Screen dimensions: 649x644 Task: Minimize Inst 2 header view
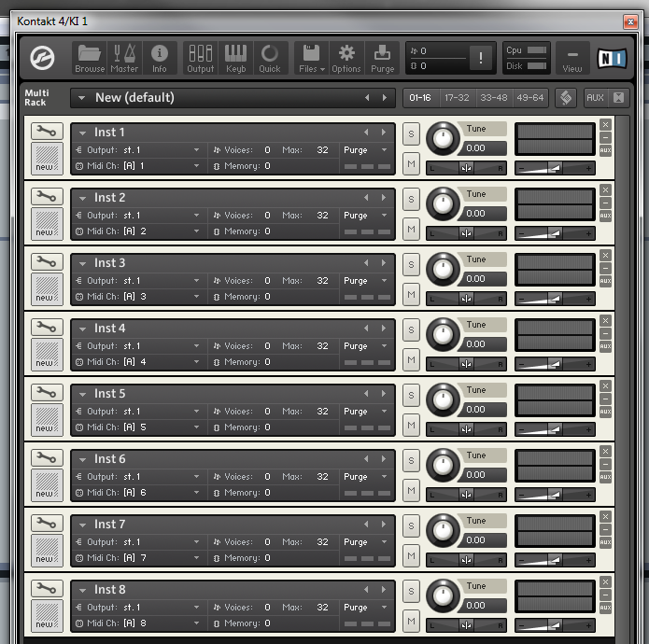[605, 203]
